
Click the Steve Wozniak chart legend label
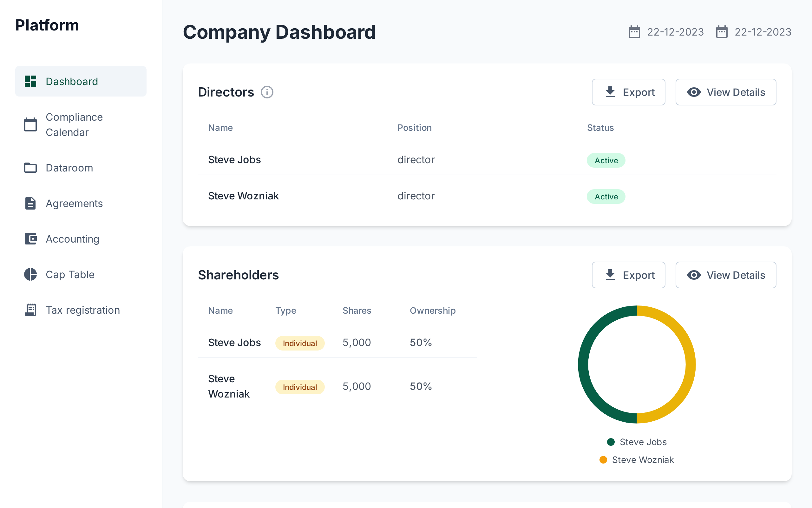pyautogui.click(x=643, y=460)
